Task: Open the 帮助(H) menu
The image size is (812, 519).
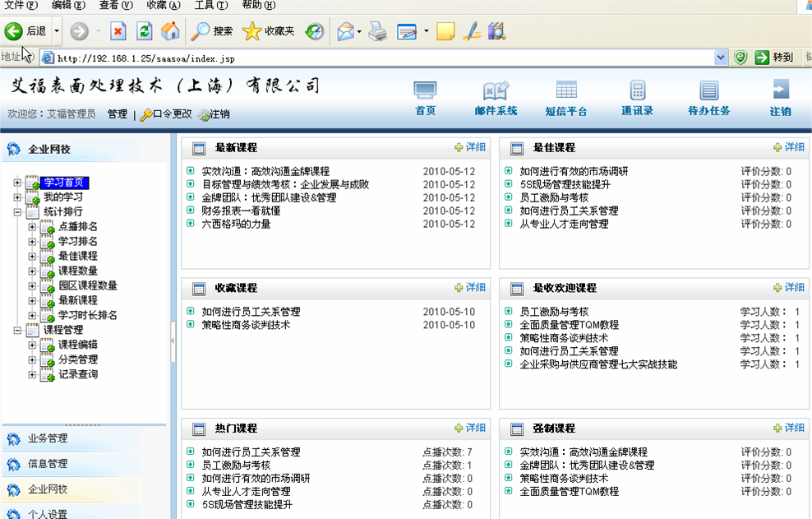Action: (x=258, y=5)
